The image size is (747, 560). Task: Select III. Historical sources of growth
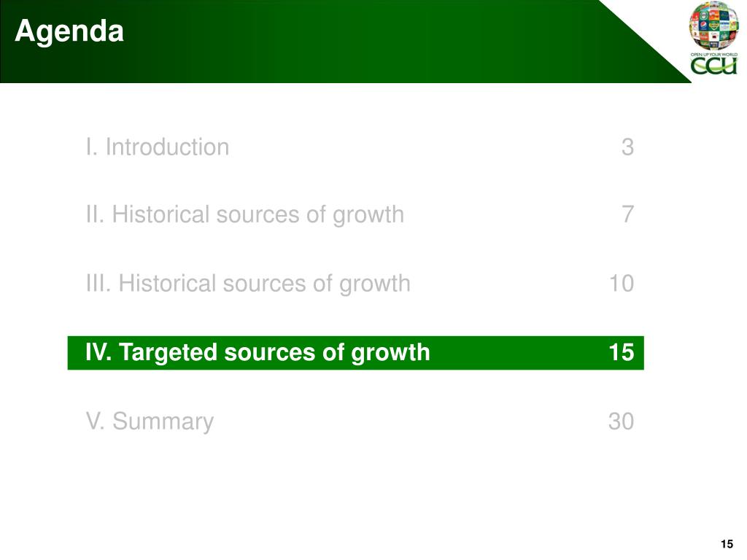(248, 284)
